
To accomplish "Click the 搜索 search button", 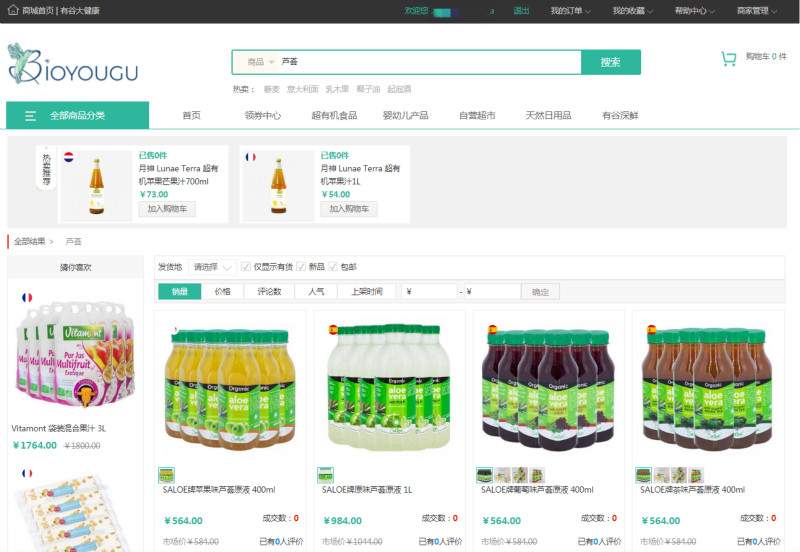I will [611, 62].
